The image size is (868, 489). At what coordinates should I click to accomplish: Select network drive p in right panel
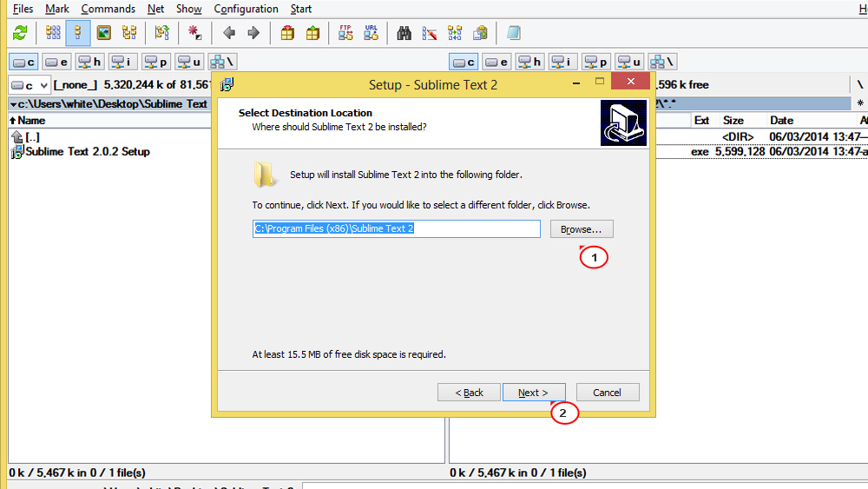click(596, 62)
